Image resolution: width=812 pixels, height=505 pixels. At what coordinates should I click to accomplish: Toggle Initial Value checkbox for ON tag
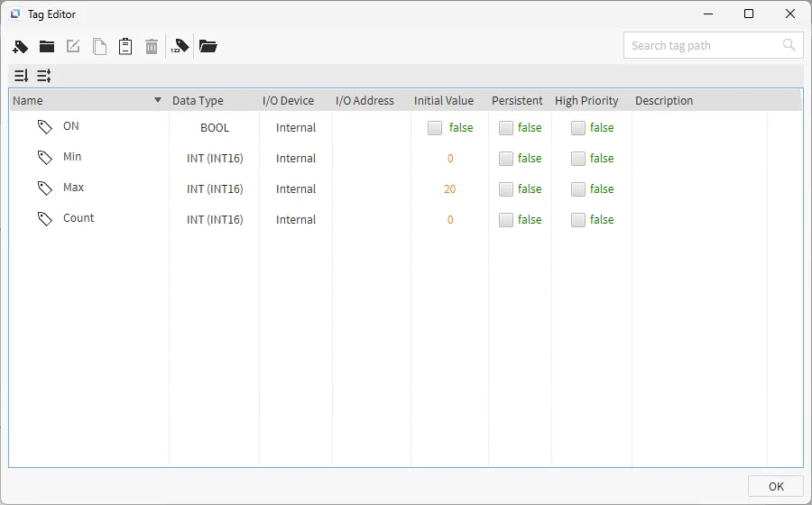tap(435, 128)
